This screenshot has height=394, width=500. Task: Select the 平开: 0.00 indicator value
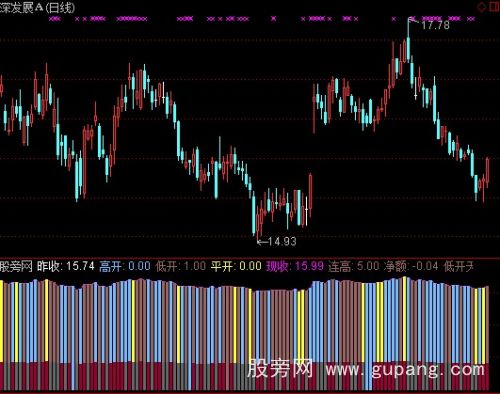pyautogui.click(x=236, y=266)
